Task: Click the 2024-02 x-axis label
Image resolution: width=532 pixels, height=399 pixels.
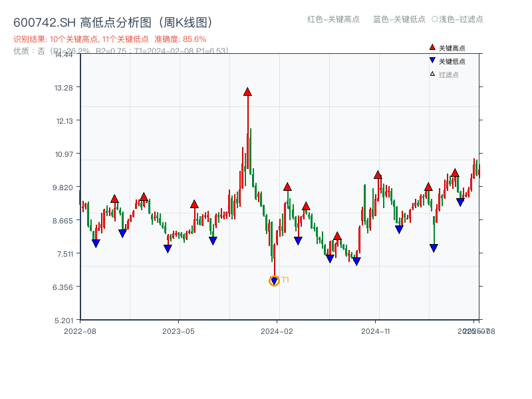Action: (x=277, y=331)
